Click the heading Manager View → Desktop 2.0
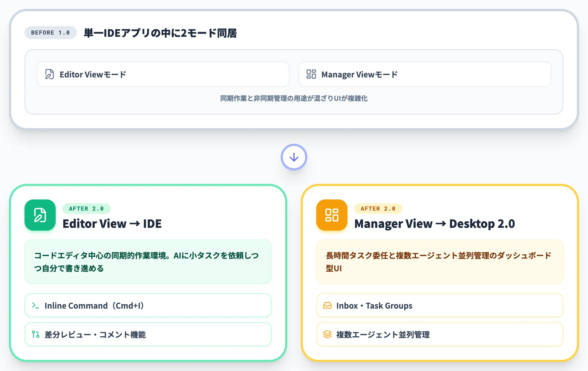Image resolution: width=588 pixels, height=371 pixels. tap(435, 224)
